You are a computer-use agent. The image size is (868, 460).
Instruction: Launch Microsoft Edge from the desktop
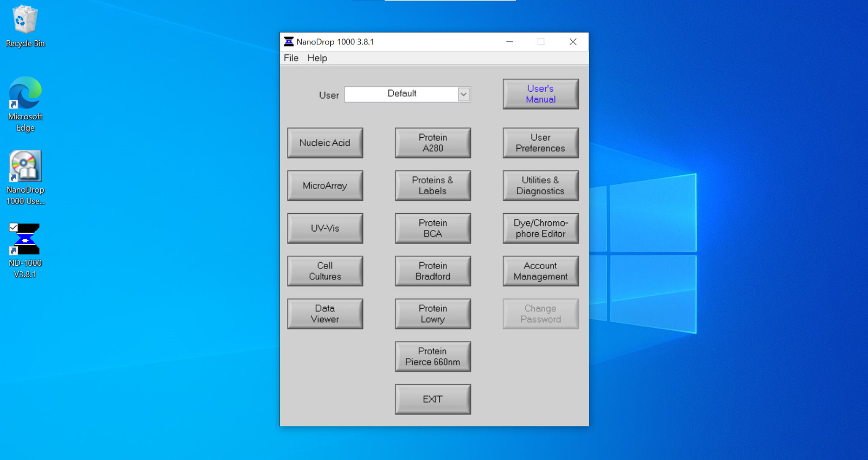pyautogui.click(x=25, y=105)
